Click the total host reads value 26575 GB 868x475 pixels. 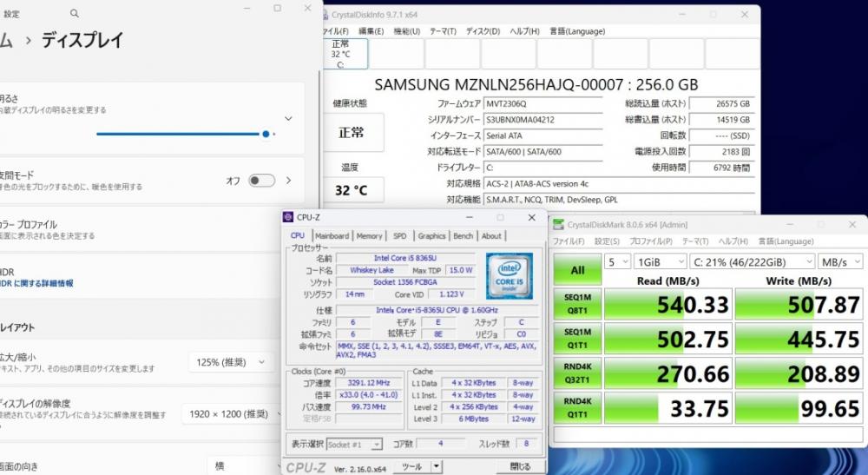tap(722, 103)
